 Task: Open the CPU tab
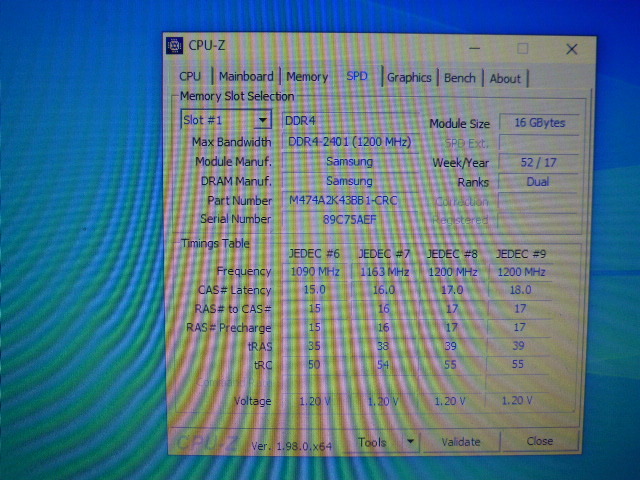[x=190, y=76]
